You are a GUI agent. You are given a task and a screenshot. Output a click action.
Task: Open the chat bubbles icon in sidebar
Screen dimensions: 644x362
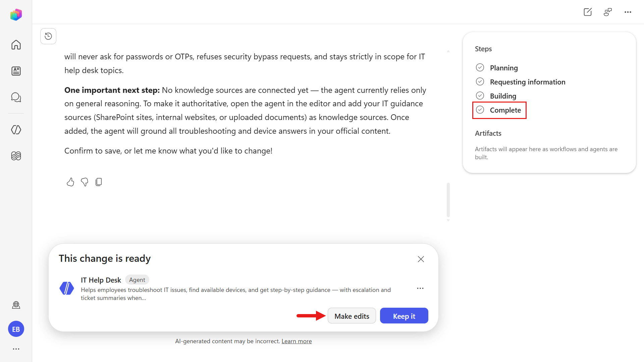coord(16,97)
